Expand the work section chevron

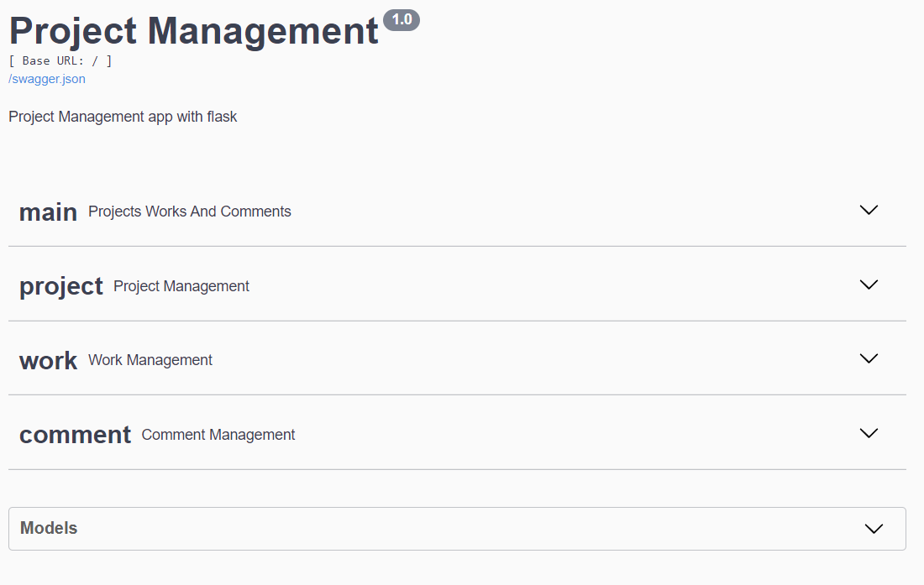869,358
